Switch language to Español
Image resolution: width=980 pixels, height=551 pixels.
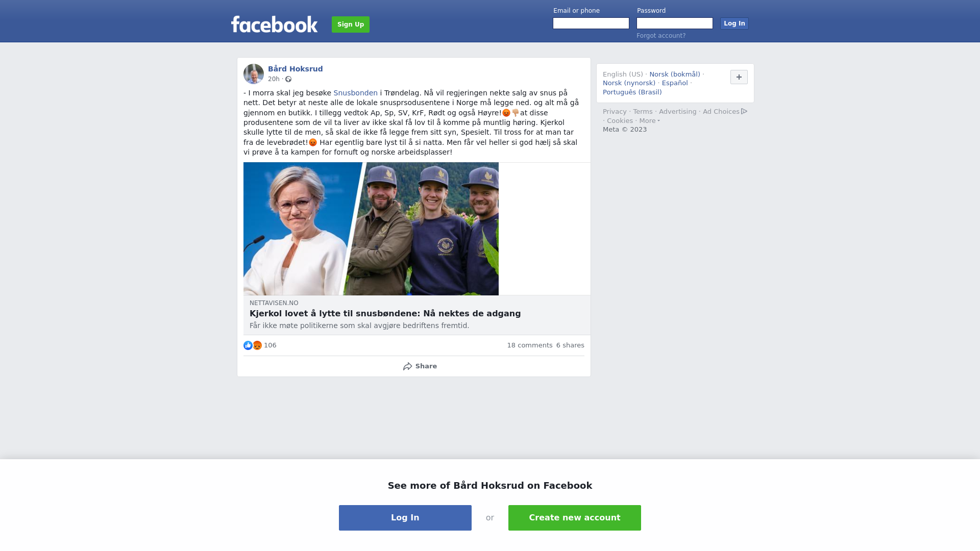coord(675,83)
